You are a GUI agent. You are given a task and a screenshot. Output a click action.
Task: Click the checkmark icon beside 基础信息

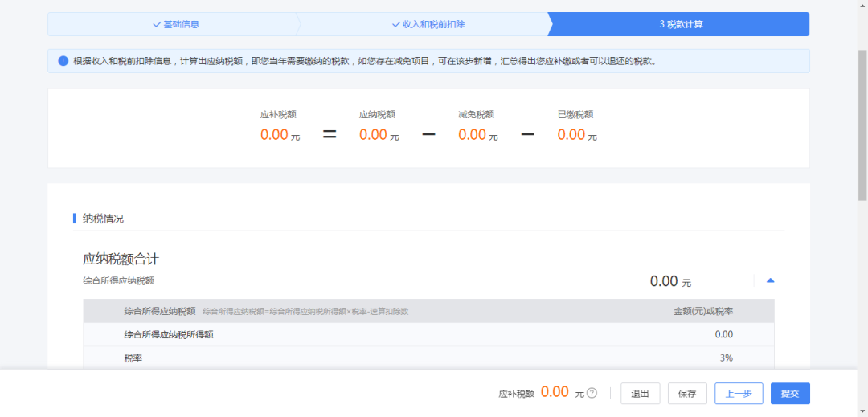[x=157, y=24]
